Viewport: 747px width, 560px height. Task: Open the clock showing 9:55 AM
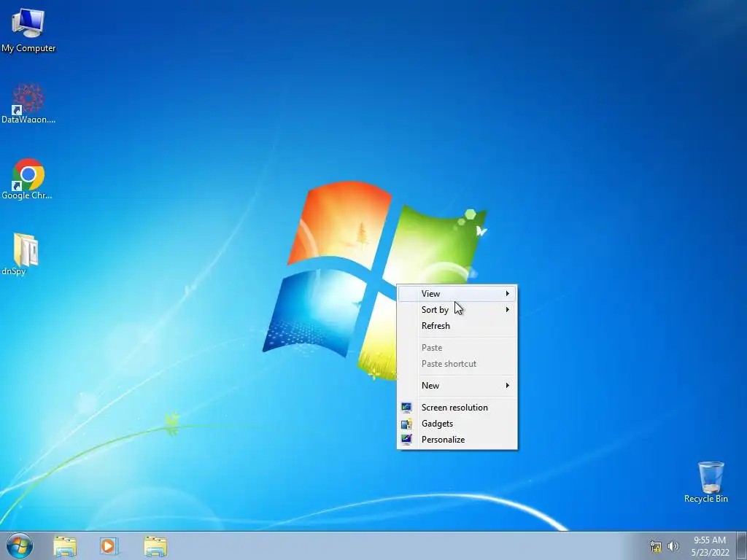click(x=710, y=546)
